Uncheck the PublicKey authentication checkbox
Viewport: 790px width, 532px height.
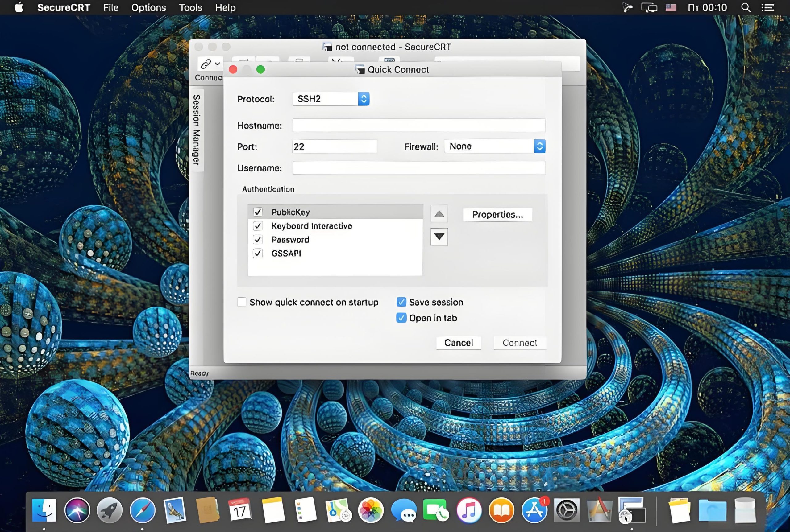pos(258,212)
